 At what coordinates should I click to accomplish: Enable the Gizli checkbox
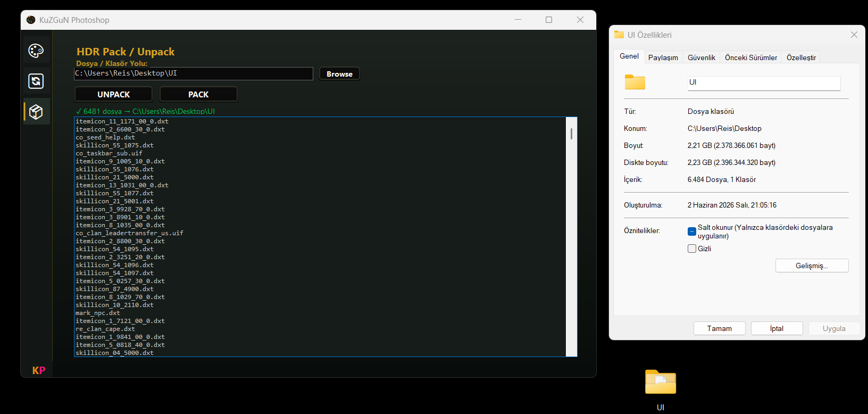click(692, 249)
